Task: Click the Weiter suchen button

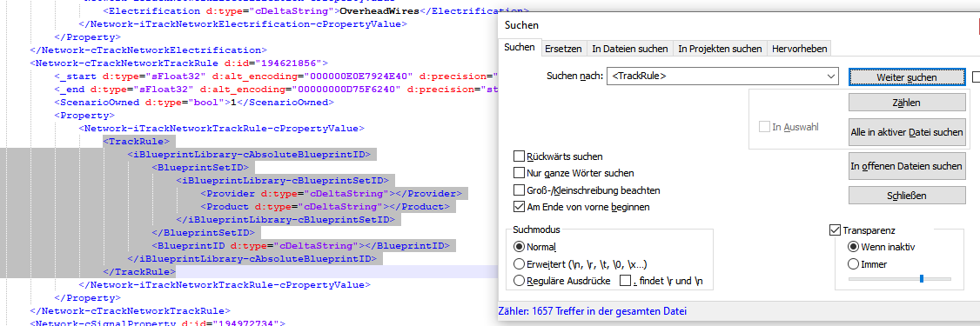Action: [x=906, y=77]
